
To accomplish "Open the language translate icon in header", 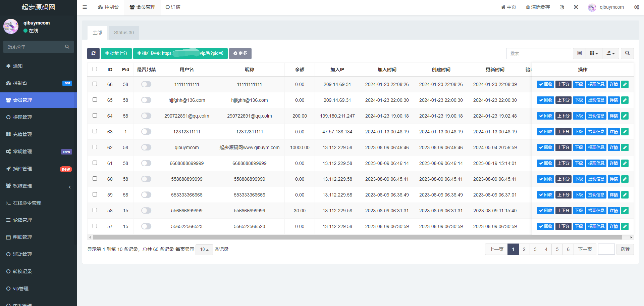I will tap(562, 7).
